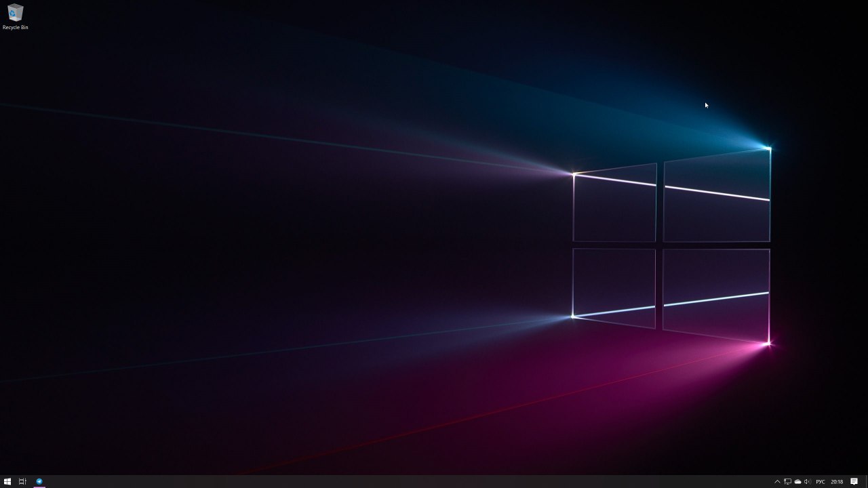
Task: Open the Action Center notifications
Action: coord(854,482)
